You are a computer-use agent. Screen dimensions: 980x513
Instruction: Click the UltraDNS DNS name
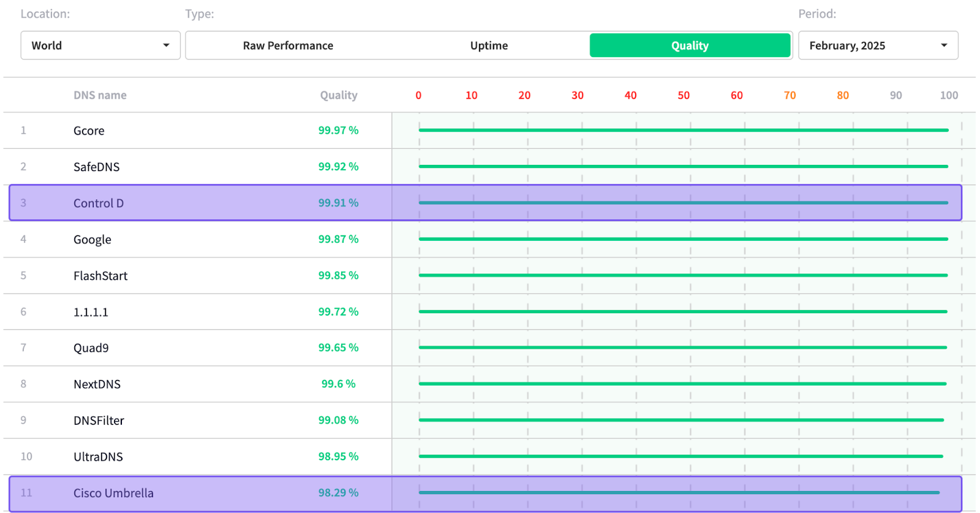click(98, 457)
